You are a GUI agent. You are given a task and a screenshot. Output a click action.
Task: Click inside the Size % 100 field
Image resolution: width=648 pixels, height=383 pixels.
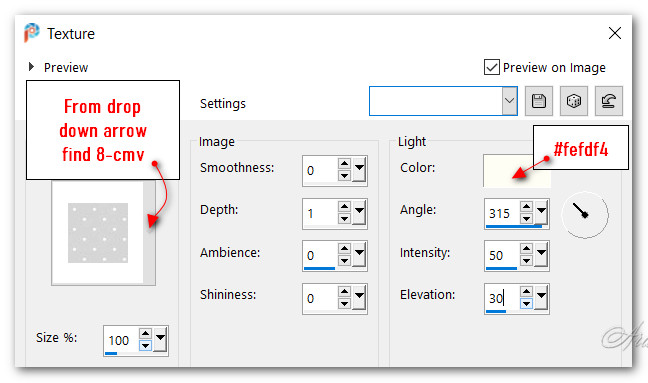[121, 340]
